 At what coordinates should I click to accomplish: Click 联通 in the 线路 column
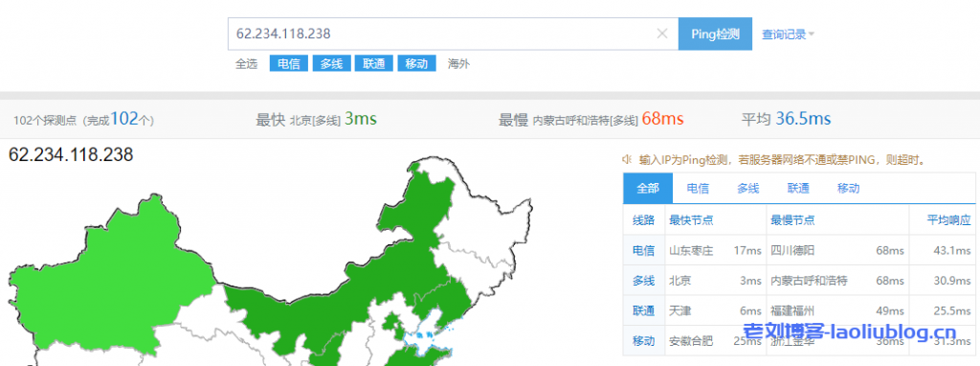pos(643,311)
